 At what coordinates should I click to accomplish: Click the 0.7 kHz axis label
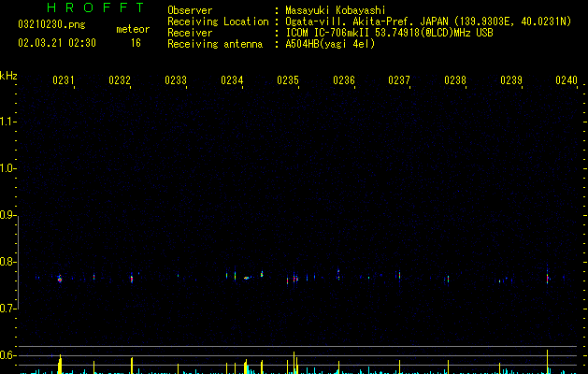pos(8,309)
